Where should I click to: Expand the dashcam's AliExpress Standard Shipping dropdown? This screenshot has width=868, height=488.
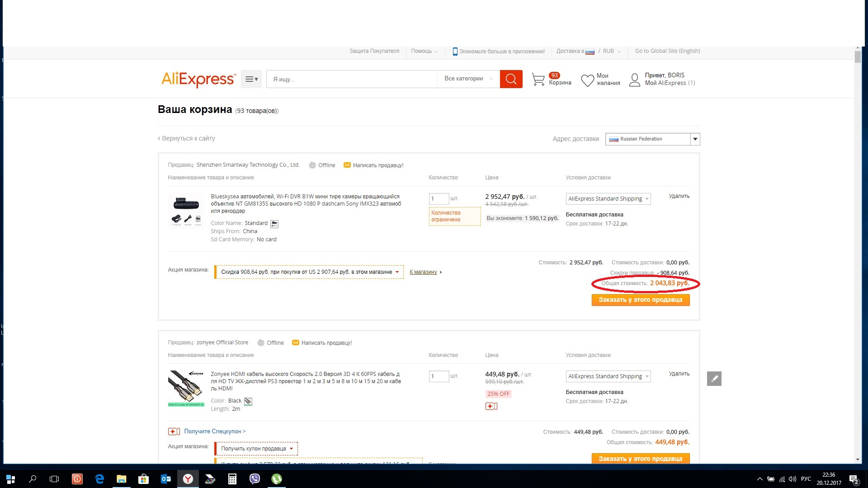(x=608, y=199)
